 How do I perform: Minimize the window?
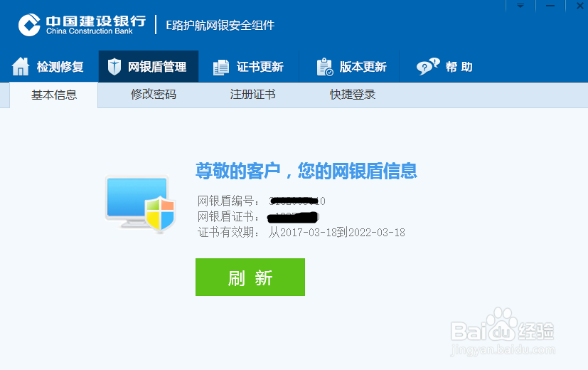point(550,6)
